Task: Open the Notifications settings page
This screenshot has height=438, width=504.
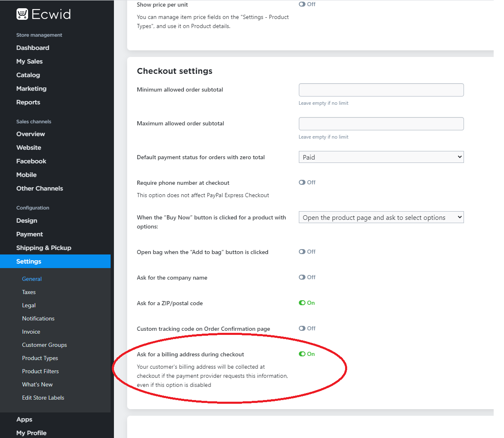Action: point(38,318)
